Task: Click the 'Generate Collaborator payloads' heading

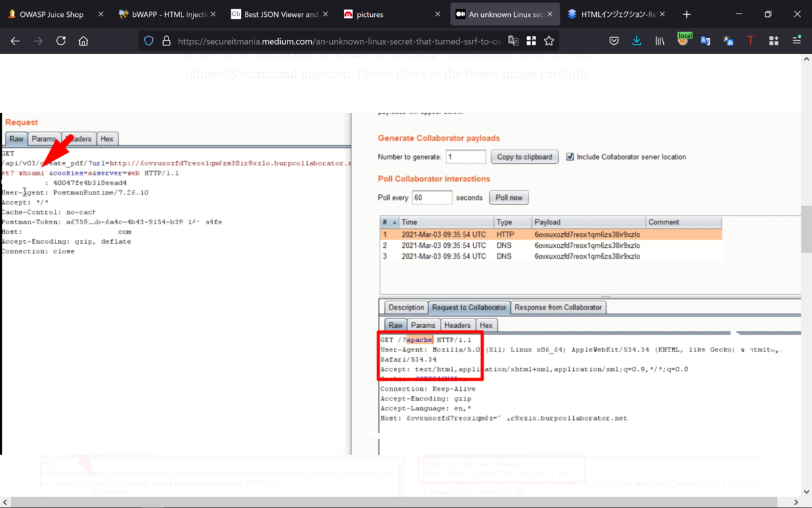Action: 438,138
